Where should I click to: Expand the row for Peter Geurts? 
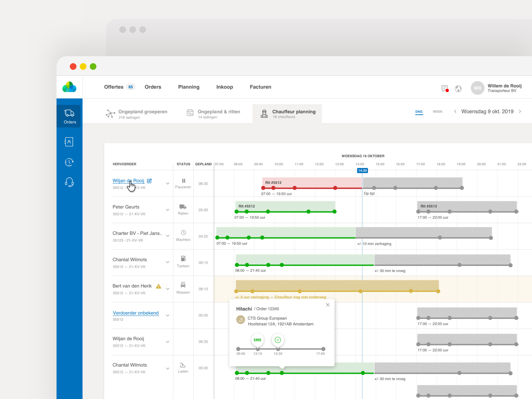coord(168,210)
